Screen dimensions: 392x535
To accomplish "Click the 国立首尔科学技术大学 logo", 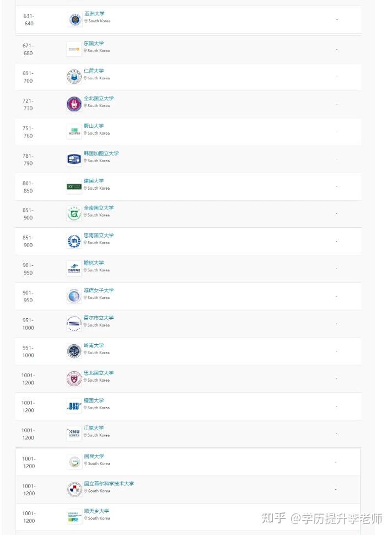I will tap(74, 489).
